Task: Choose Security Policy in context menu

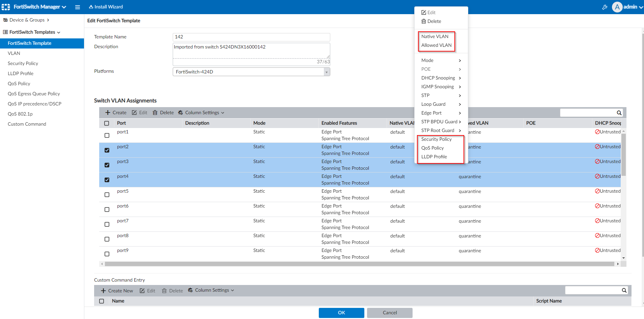Action: (x=436, y=139)
